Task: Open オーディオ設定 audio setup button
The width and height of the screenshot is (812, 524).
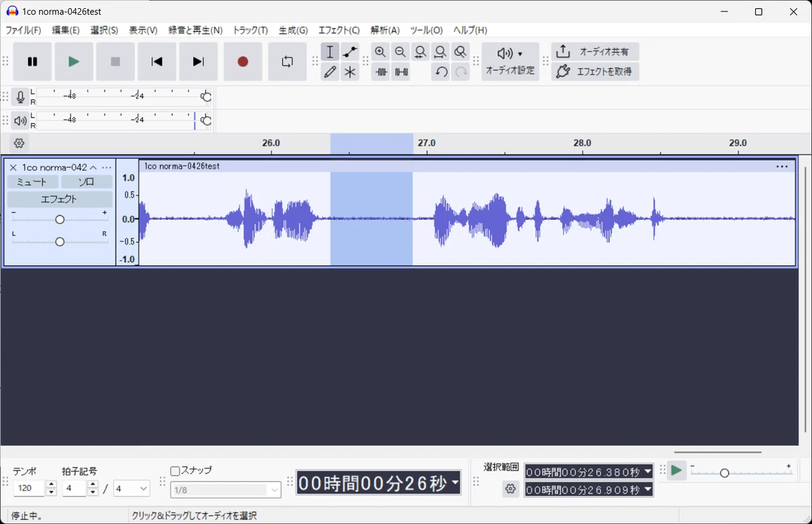Action: [510, 62]
